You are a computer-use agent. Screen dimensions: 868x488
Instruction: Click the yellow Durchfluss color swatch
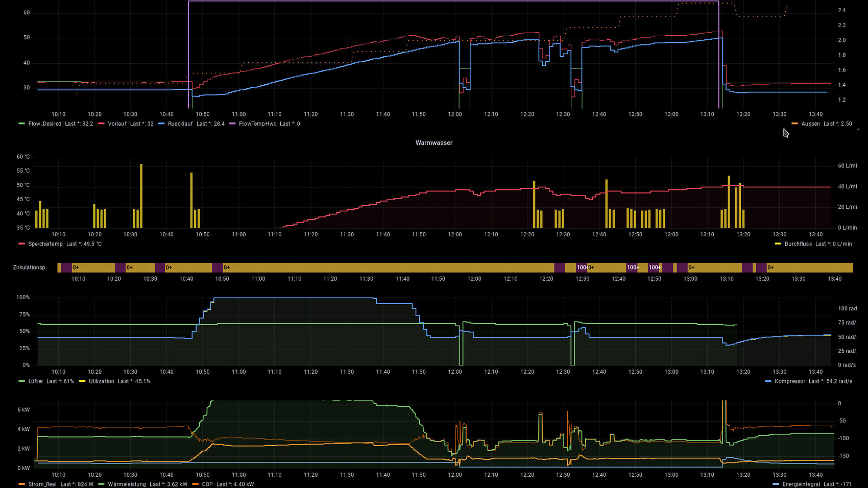[778, 244]
